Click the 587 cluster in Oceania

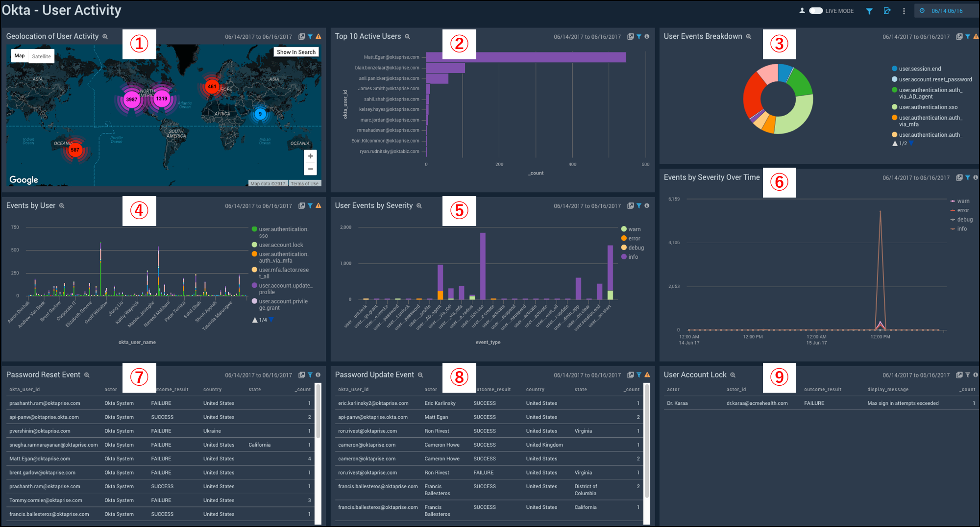[75, 150]
